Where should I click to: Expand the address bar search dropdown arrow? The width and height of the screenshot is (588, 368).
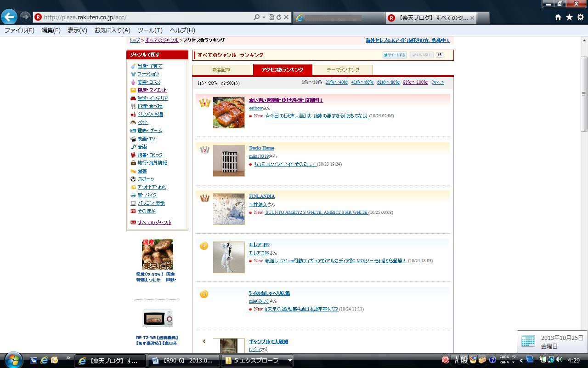click(264, 17)
